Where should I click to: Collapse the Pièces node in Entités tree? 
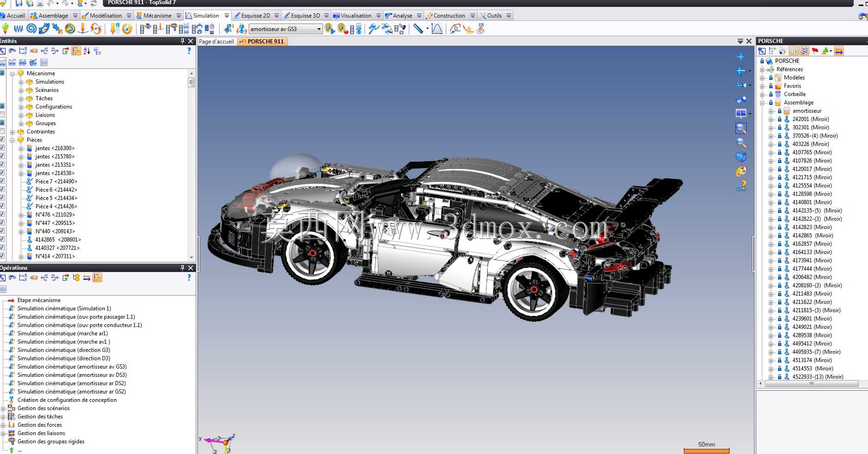tap(12, 140)
